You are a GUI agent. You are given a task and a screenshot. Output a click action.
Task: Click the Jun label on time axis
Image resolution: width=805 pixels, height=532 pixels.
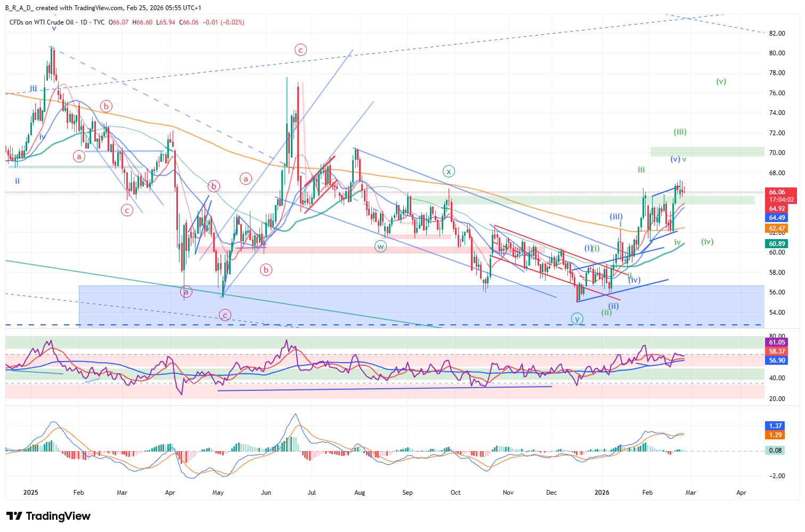pyautogui.click(x=266, y=493)
